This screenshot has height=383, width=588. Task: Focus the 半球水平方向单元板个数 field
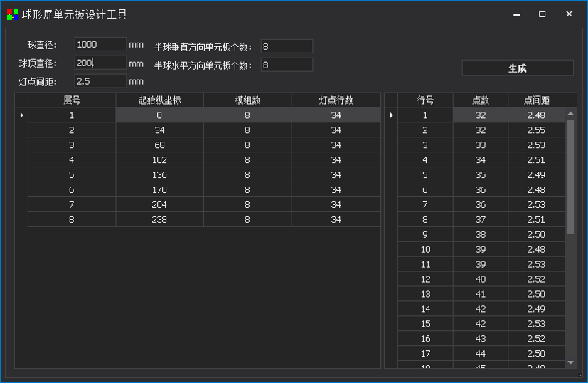287,65
